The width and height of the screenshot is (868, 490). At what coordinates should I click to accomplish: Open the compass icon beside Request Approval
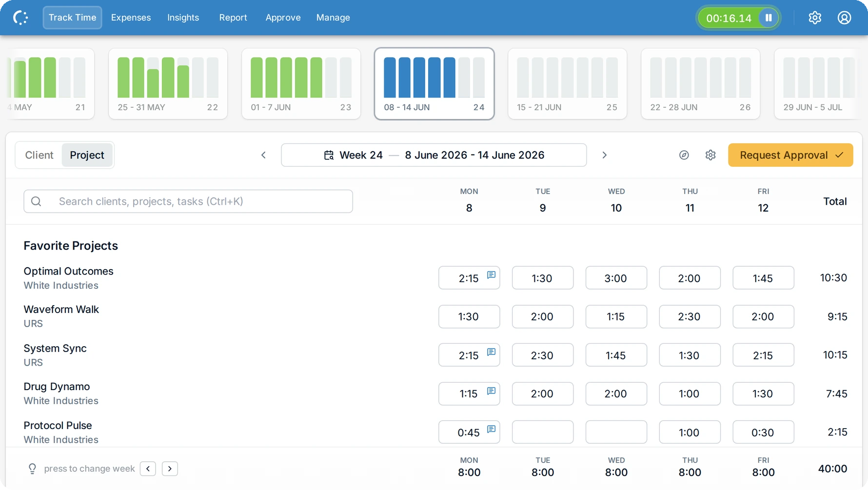click(684, 155)
